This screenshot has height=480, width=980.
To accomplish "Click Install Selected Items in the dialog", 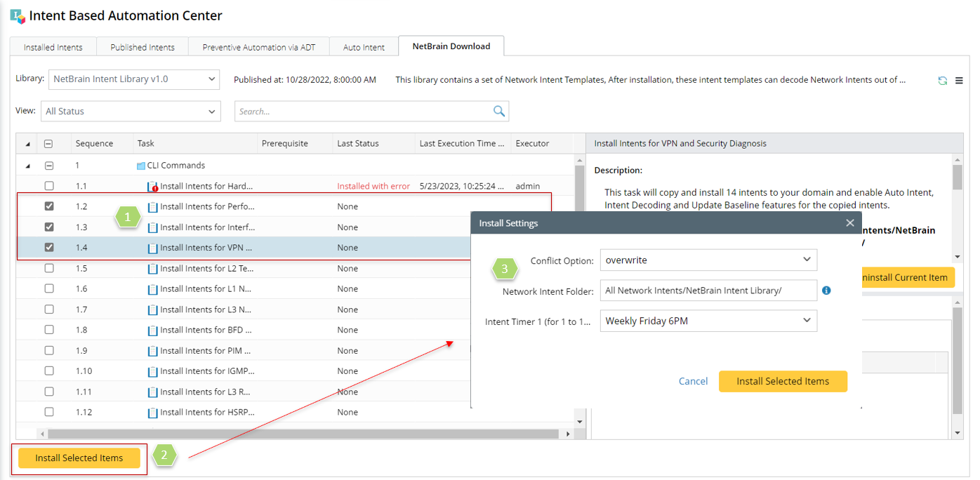I will coord(783,381).
